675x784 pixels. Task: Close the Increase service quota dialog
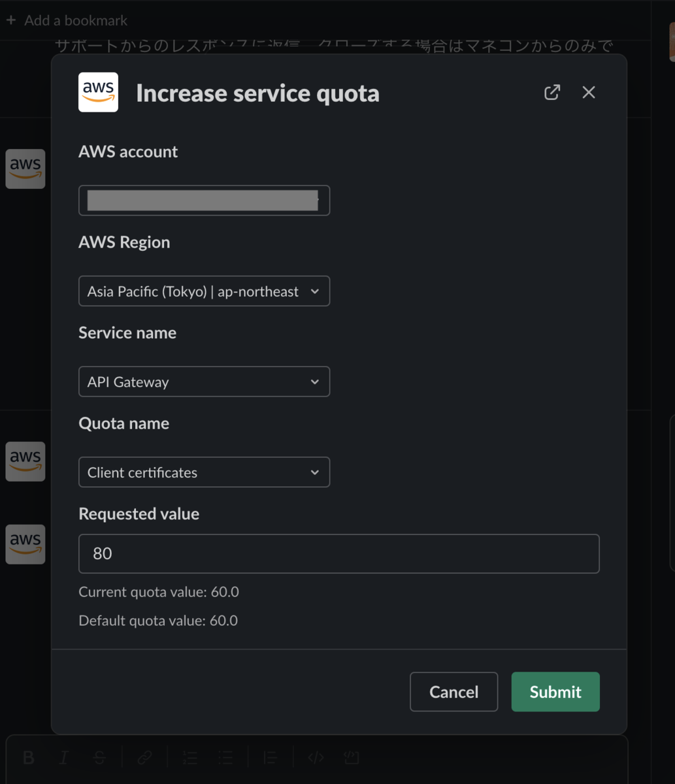[x=589, y=92]
